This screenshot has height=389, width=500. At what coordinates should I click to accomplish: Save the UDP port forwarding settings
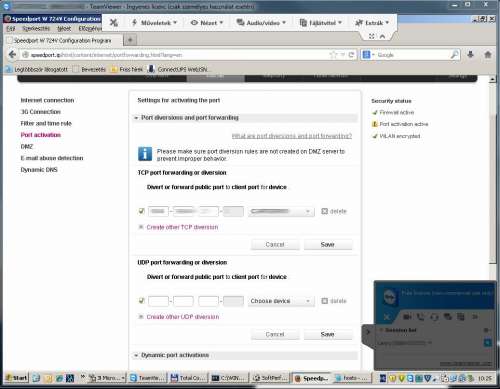pyautogui.click(x=328, y=334)
